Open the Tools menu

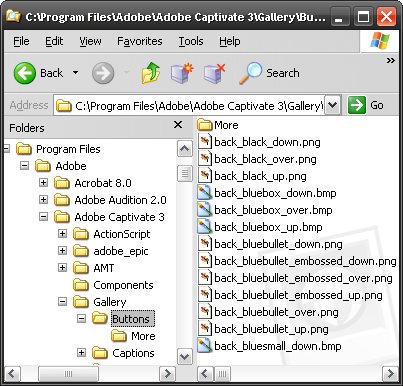click(191, 41)
